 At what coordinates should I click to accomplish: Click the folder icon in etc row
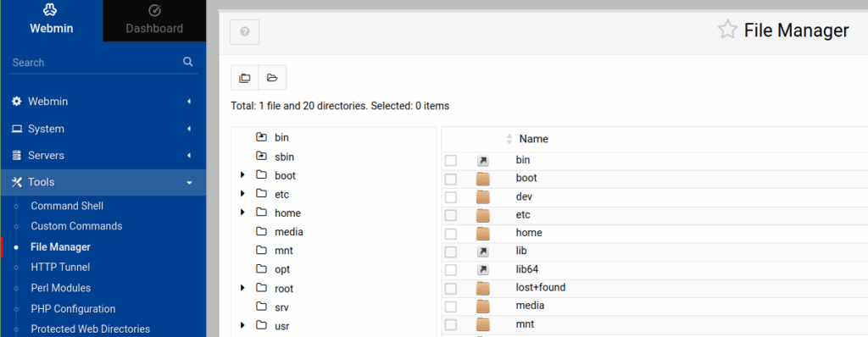[x=483, y=215]
